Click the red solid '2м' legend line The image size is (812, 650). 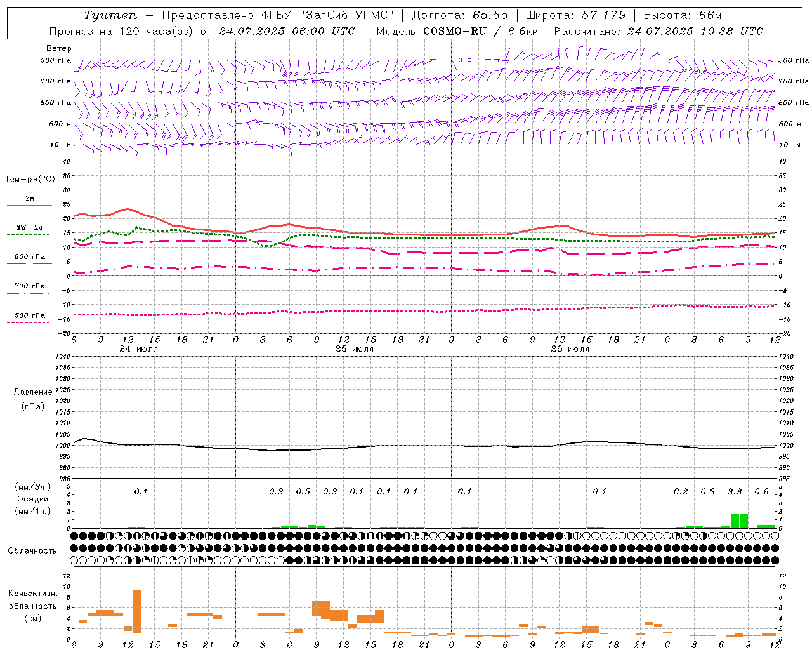coord(29,205)
